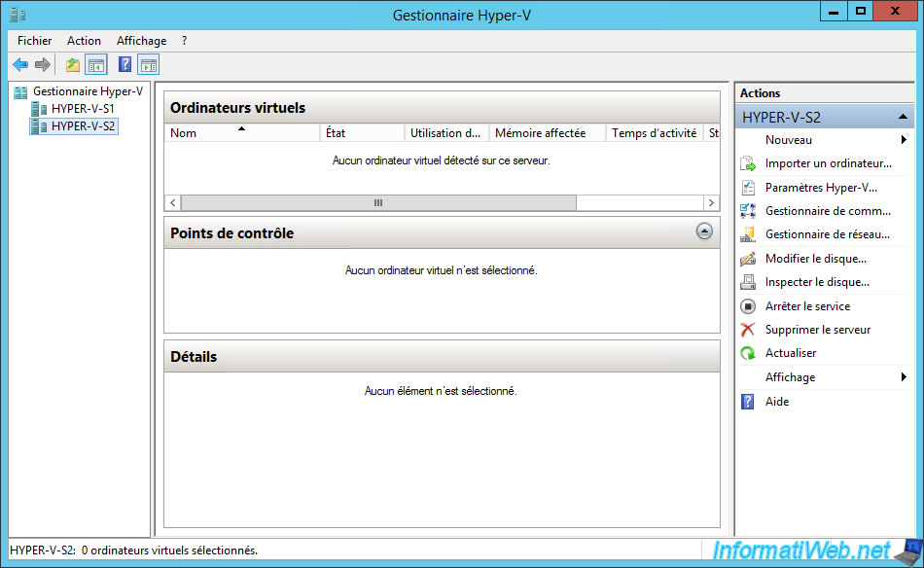Click the Gestionnaire Hyper-V root tree icon

(20, 92)
